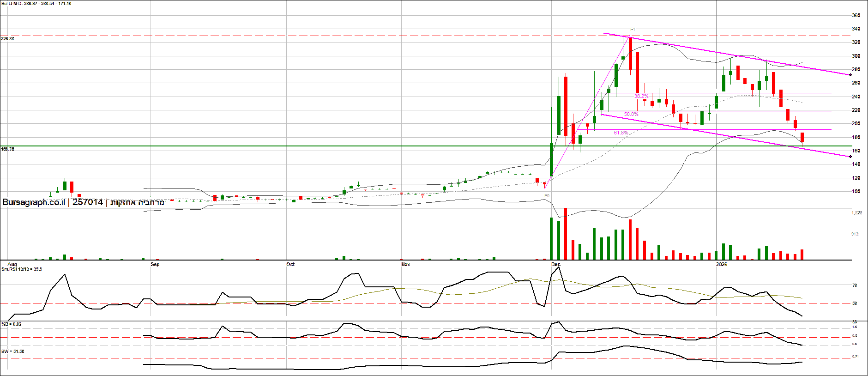Screen dimensions: 868x376
Task: Click the 2026 year marker on time axis
Action: (x=721, y=264)
